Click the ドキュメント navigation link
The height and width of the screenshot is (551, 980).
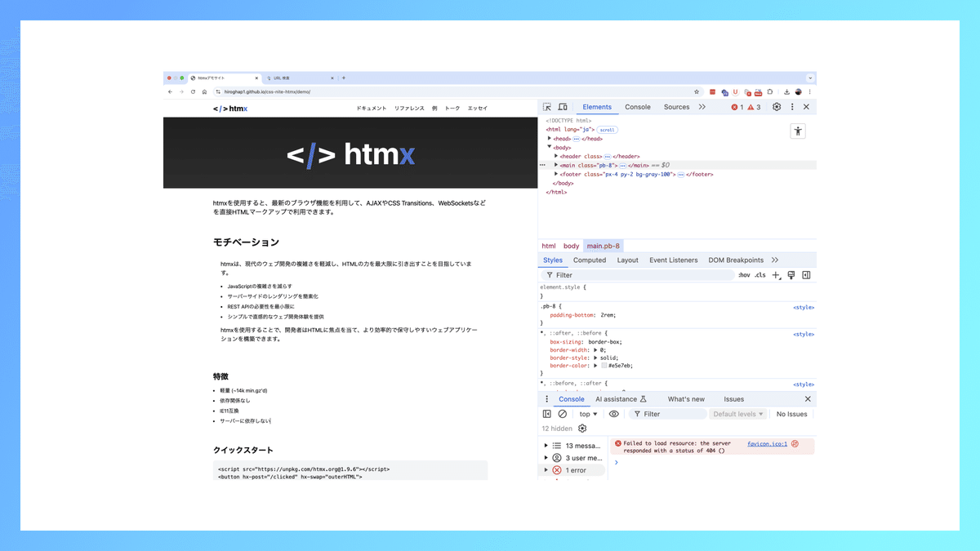(372, 108)
